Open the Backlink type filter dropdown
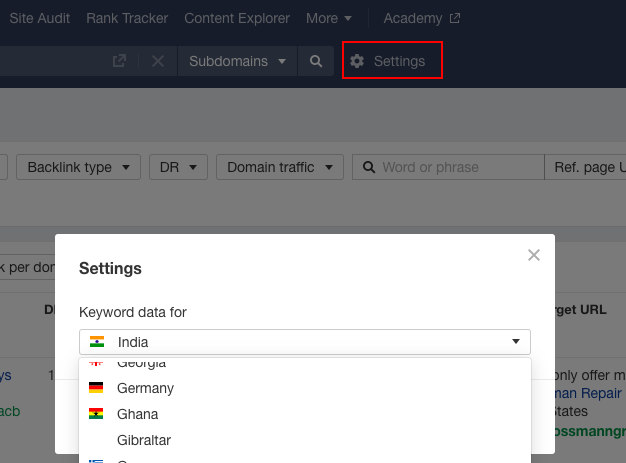Image resolution: width=626 pixels, height=463 pixels. (x=78, y=167)
